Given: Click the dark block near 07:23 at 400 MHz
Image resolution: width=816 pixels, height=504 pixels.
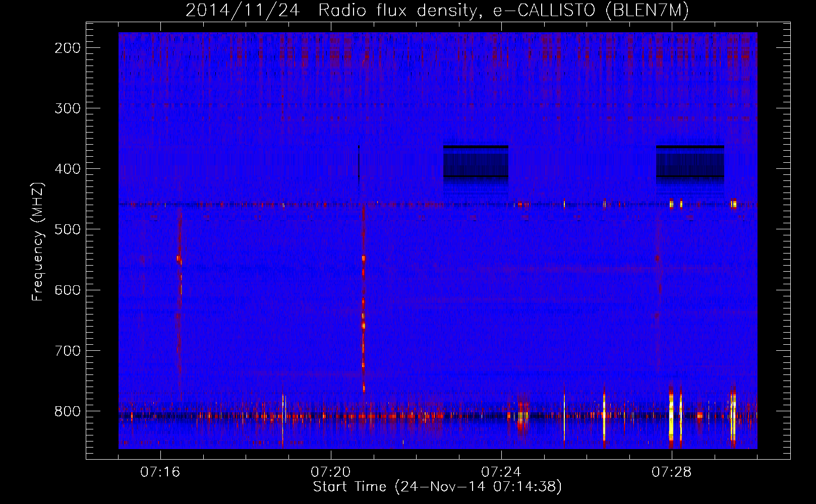Looking at the screenshot, I should 476,164.
